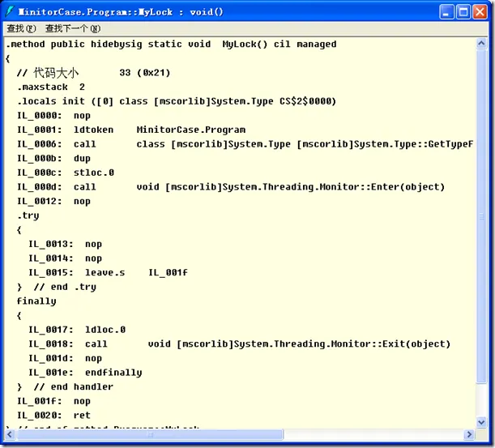Click the 'IL_001e: endfinally' line

pyautogui.click(x=85, y=373)
